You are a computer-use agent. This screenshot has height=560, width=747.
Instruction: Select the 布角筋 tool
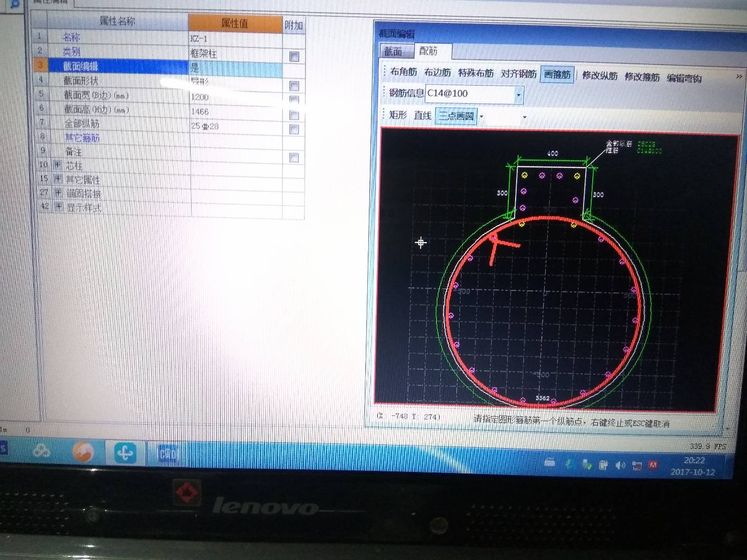click(x=404, y=72)
